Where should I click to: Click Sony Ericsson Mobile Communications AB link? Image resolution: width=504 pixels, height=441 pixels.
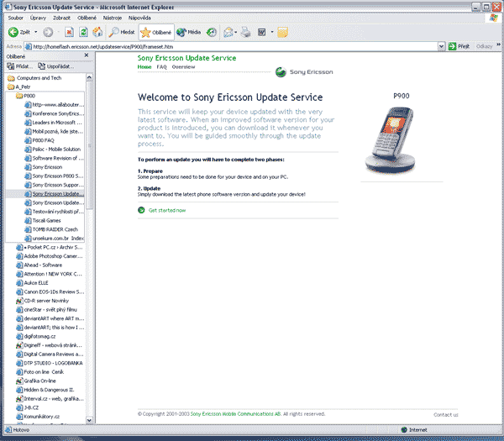click(235, 414)
